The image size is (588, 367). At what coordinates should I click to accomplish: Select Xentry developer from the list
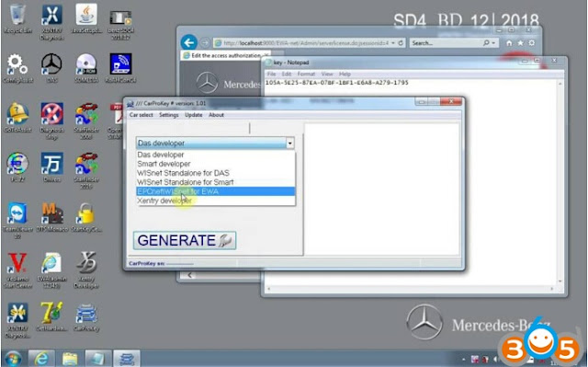click(x=216, y=201)
